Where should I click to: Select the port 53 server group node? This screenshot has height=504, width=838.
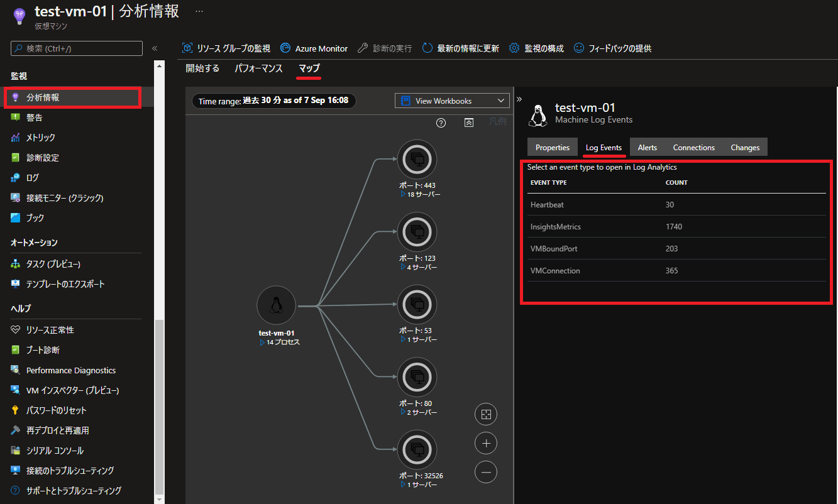coord(417,304)
